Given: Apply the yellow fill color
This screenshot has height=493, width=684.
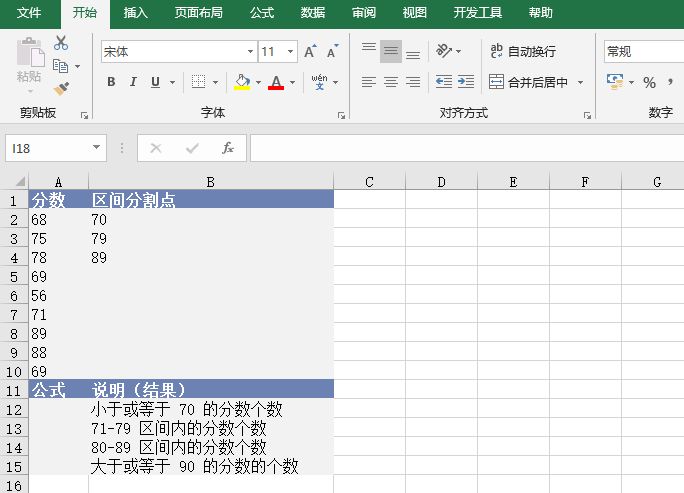Looking at the screenshot, I should [x=241, y=82].
